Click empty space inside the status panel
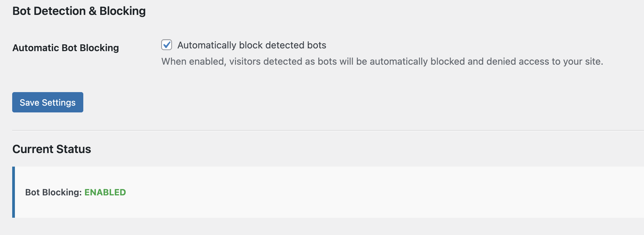Viewport: 644px width, 235px height. [x=372, y=192]
